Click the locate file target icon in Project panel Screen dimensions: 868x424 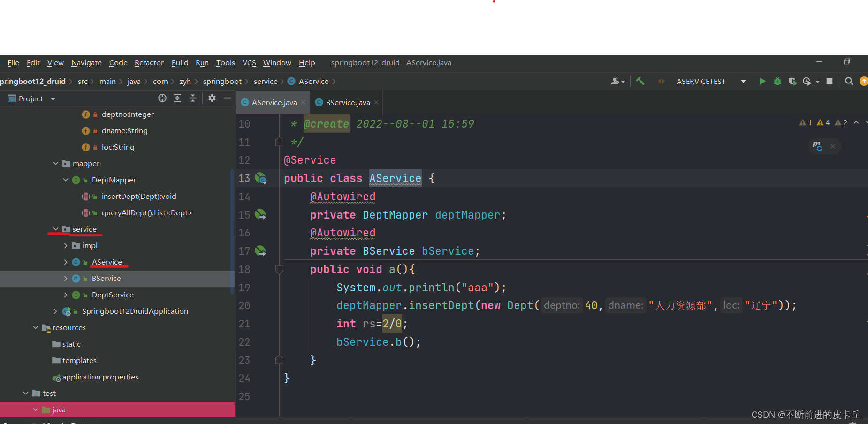click(162, 98)
